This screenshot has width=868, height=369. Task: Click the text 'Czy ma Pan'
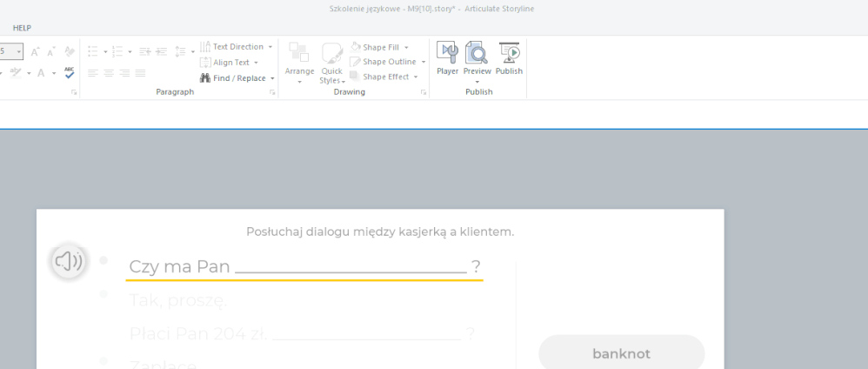(179, 266)
